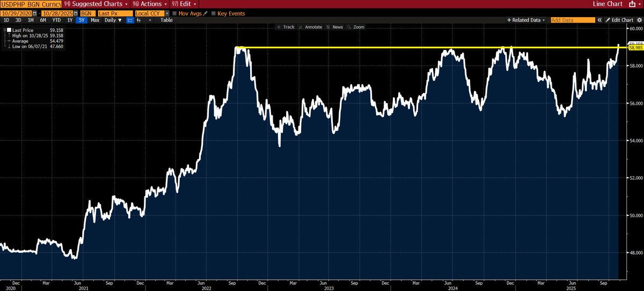Select the 6M time range
Screen dimensions: 644x291
point(43,20)
